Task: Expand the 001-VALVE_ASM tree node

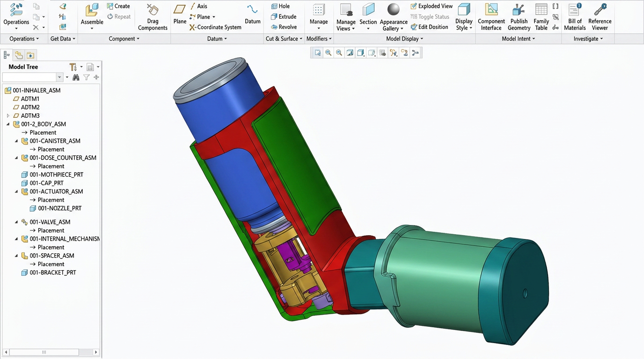Action: coord(16,222)
